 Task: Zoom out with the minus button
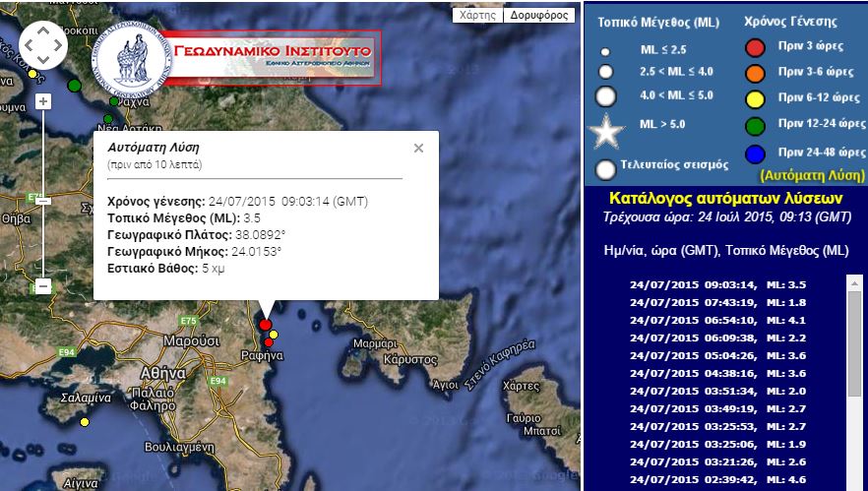click(43, 286)
